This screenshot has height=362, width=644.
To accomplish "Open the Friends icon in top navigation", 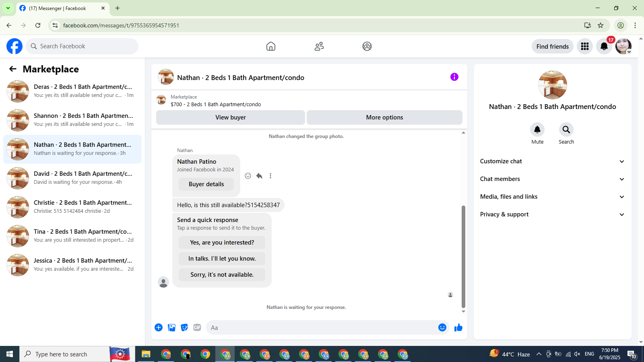I will tap(319, 46).
